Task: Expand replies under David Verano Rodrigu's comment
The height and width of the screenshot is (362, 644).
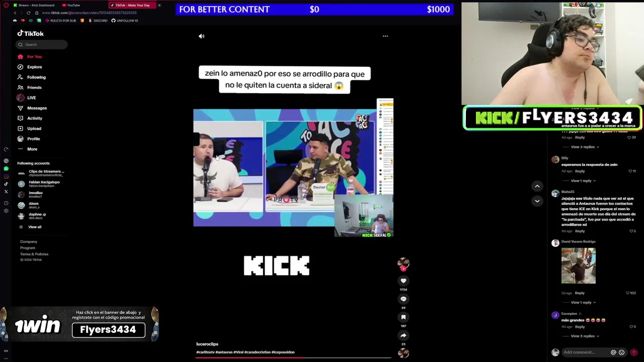Action: coord(583,303)
